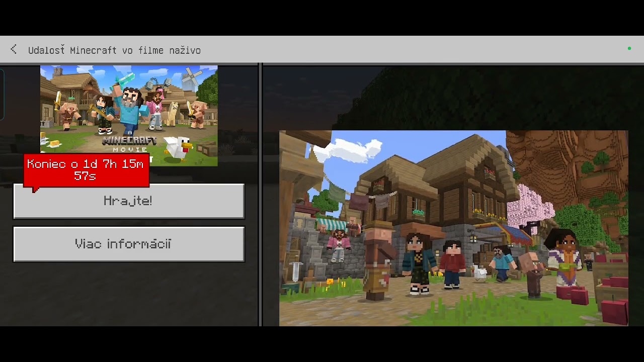Click the title Udalosť Minecraft vo filme naživo
Image resolution: width=644 pixels, height=362 pixels.
[114, 50]
